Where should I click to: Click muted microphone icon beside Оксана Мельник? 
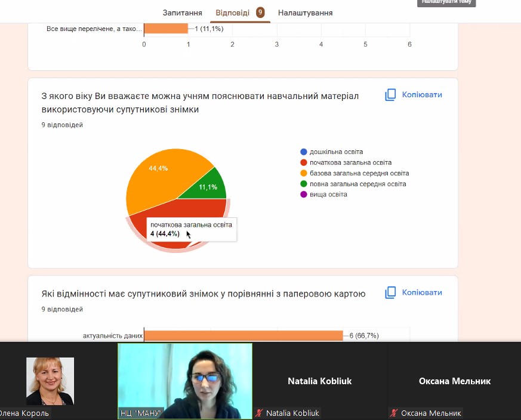click(x=393, y=413)
